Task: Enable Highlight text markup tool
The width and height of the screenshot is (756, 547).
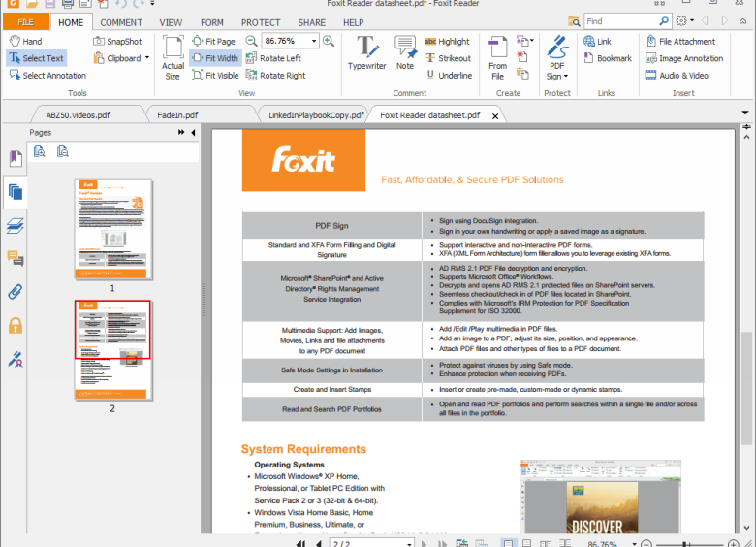Action: (x=446, y=42)
